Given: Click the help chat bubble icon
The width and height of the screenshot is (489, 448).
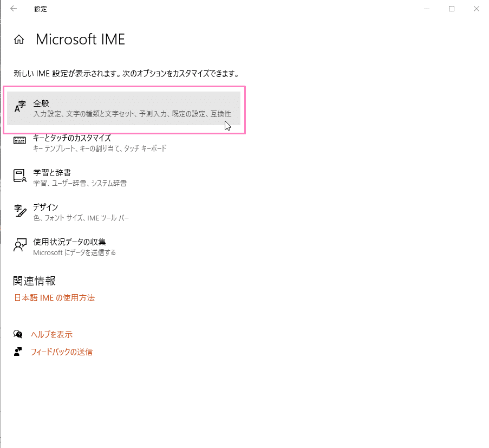Looking at the screenshot, I should coord(18,334).
